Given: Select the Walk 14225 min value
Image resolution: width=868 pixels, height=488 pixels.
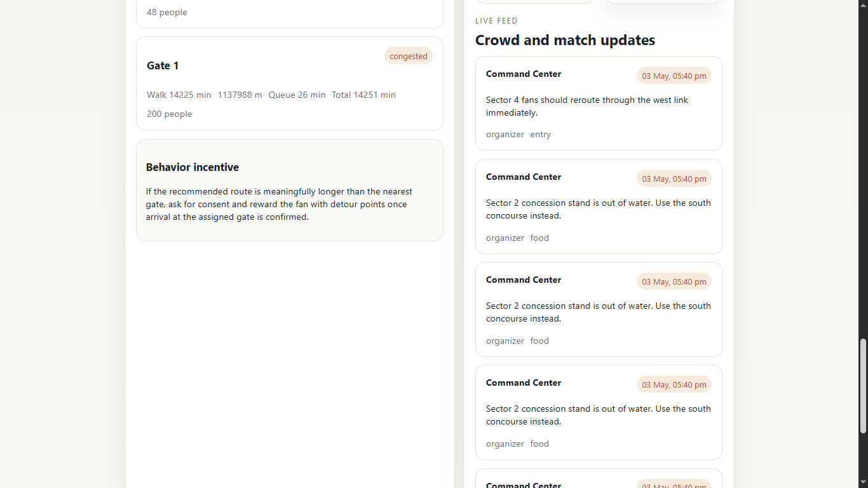Looking at the screenshot, I should (x=179, y=95).
